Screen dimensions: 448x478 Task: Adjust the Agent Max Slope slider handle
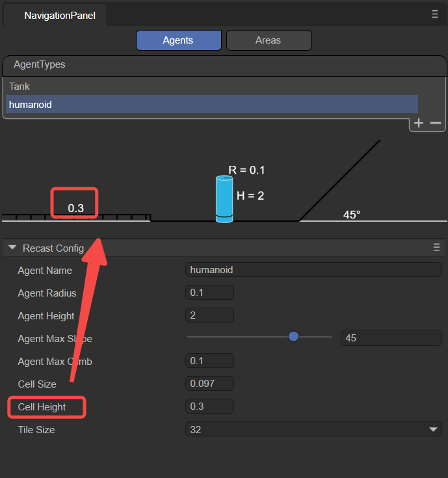point(293,337)
